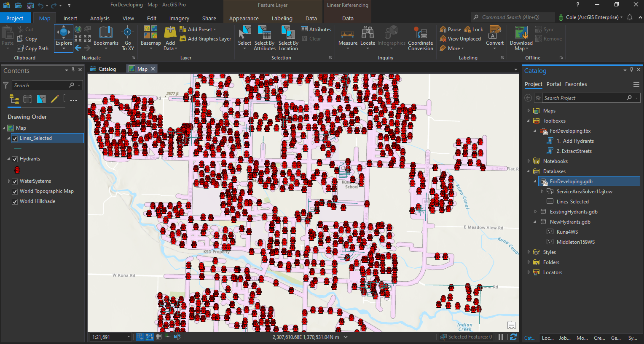Image resolution: width=644 pixels, height=344 pixels.
Task: Click the Attributes button
Action: click(316, 29)
